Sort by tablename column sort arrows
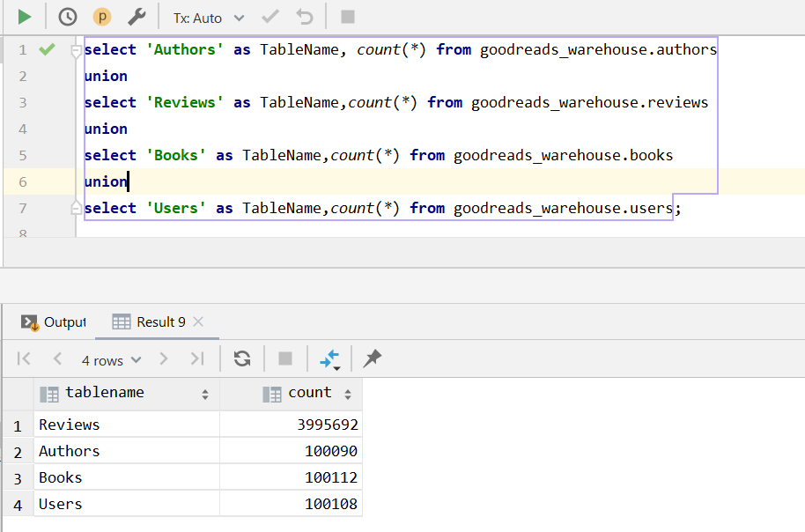Image resolution: width=805 pixels, height=532 pixels. tap(205, 395)
